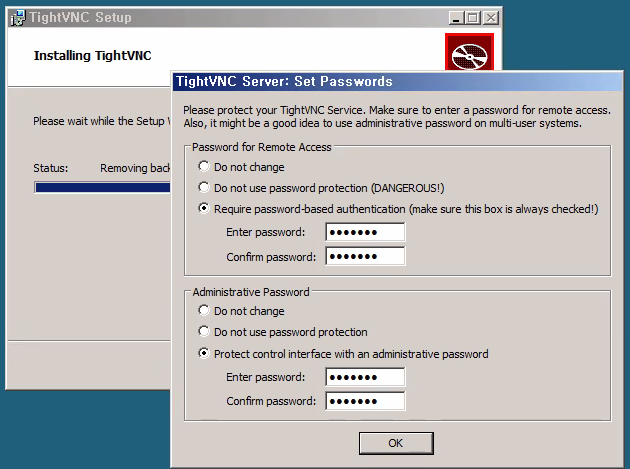This screenshot has width=630, height=469.
Task: Focus the Administrative "Enter password" field
Action: 365,377
